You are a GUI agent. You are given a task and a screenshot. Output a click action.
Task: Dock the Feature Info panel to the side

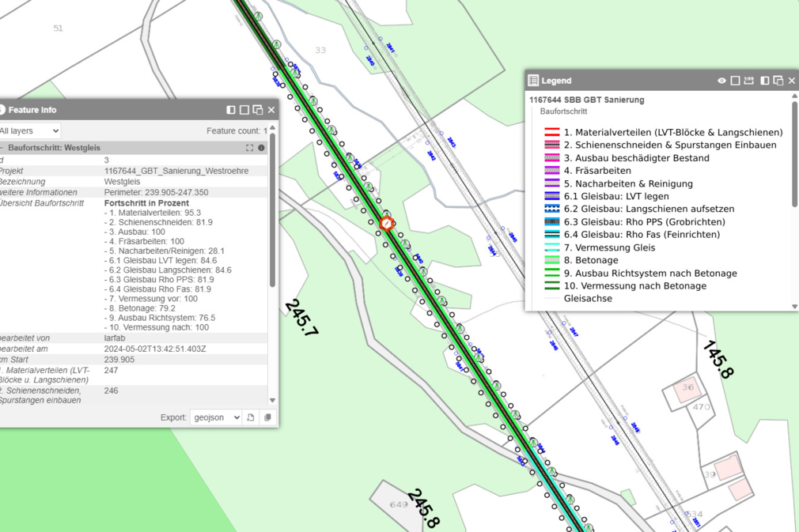click(231, 110)
